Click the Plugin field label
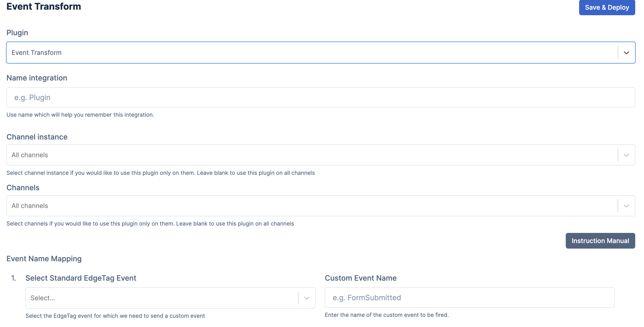Image resolution: width=644 pixels, height=327 pixels. 17,33
